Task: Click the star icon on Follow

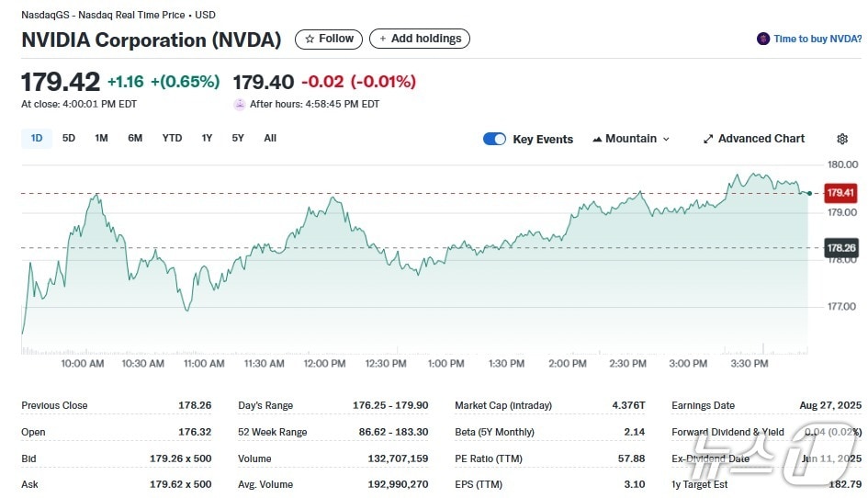Action: pyautogui.click(x=310, y=39)
